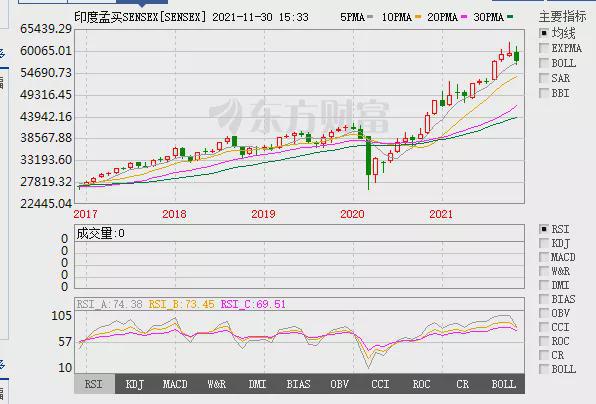
Task: Click the 2018 year label on axis
Action: coord(174,214)
